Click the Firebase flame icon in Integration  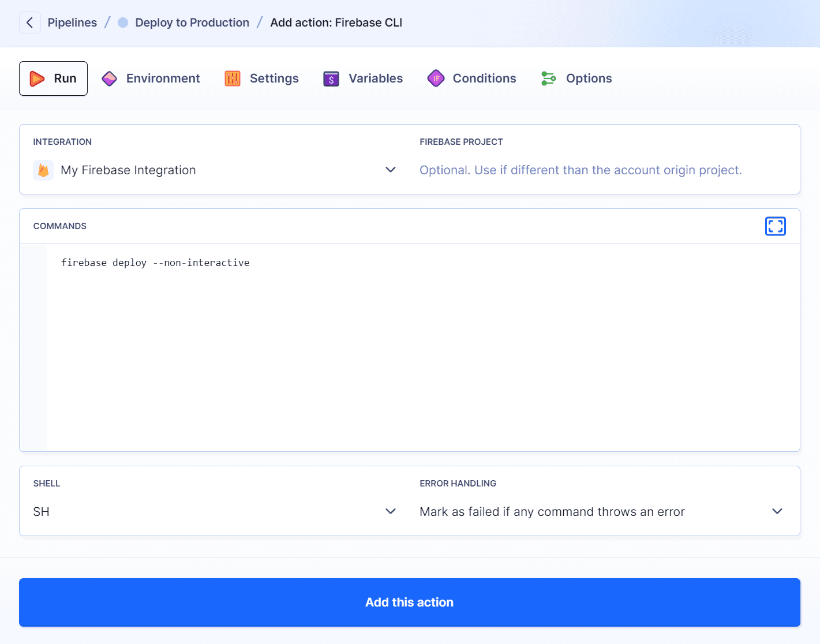coord(44,170)
